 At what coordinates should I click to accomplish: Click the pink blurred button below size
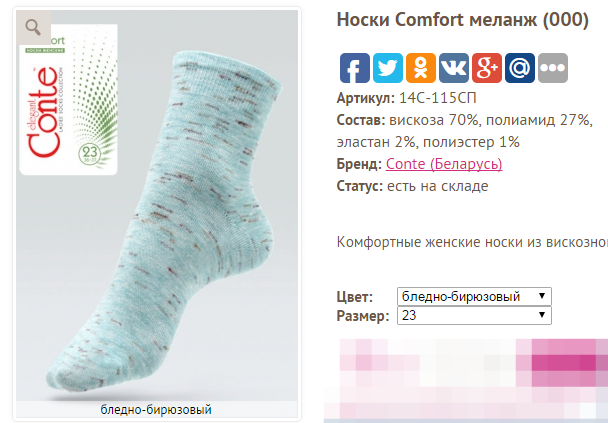coord(466,379)
